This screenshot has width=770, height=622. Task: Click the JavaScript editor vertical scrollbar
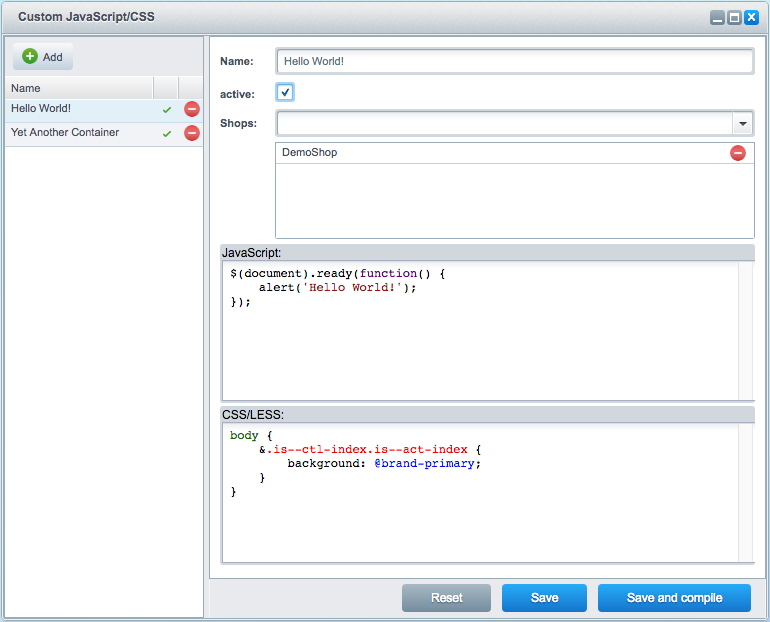tap(745, 331)
